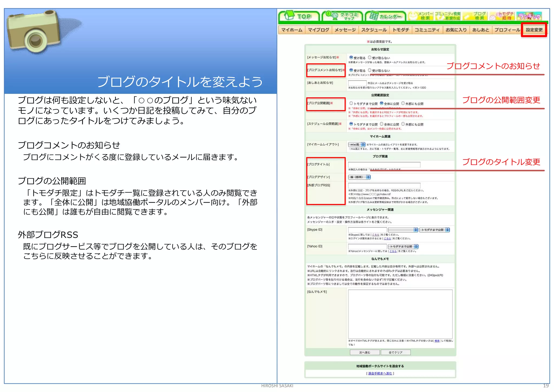Open the Yahoo ID トモダチまで公開 dropdown
Viewport: 554px width, 392px height.
click(x=403, y=246)
